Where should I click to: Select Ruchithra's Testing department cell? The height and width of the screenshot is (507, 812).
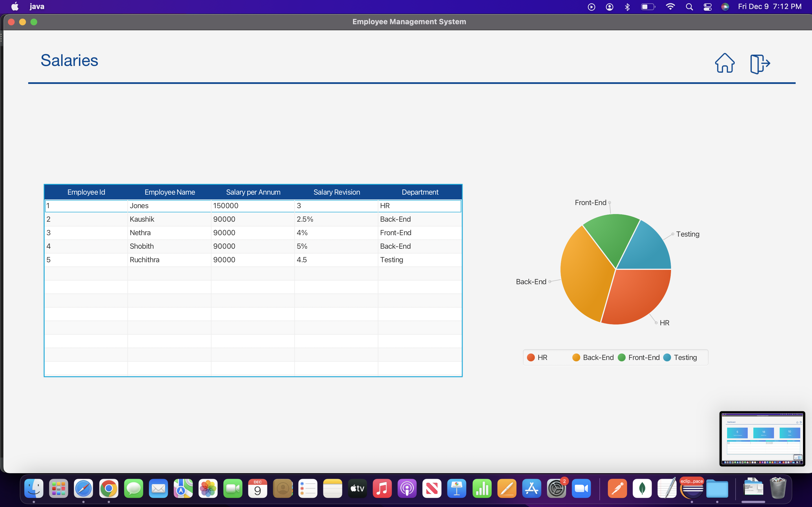coord(392,260)
